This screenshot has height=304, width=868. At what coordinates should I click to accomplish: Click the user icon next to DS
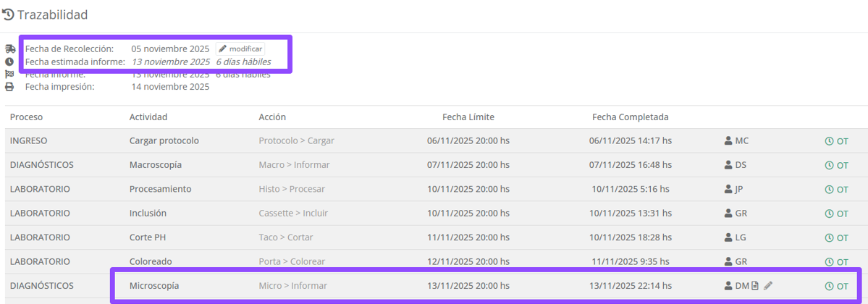pyautogui.click(x=728, y=165)
